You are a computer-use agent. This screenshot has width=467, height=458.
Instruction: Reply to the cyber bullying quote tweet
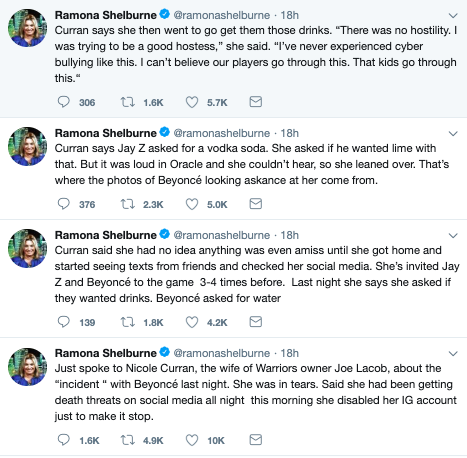tap(64, 102)
